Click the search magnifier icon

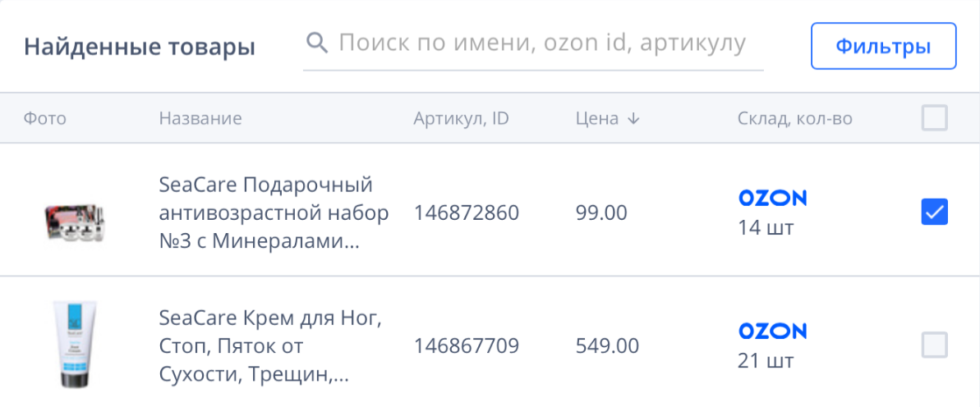(x=316, y=43)
